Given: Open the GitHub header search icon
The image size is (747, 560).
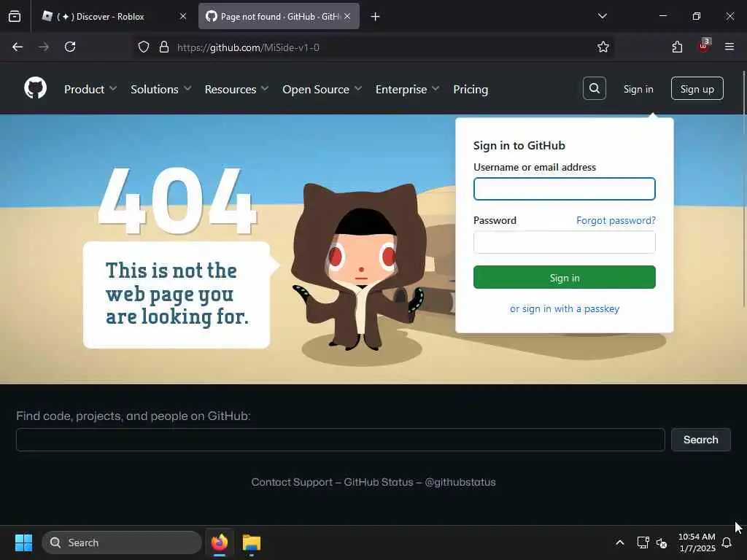Looking at the screenshot, I should [594, 88].
